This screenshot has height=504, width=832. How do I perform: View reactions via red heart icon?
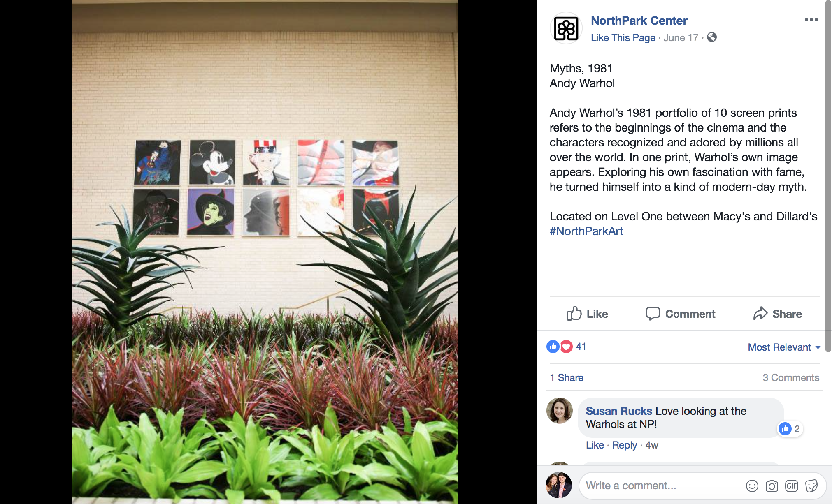pyautogui.click(x=567, y=347)
